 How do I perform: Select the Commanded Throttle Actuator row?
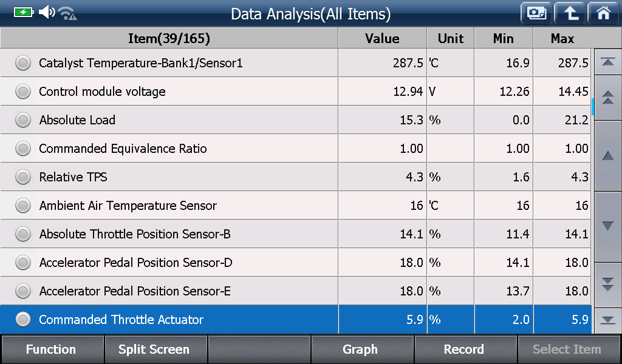pyautogui.click(x=296, y=319)
